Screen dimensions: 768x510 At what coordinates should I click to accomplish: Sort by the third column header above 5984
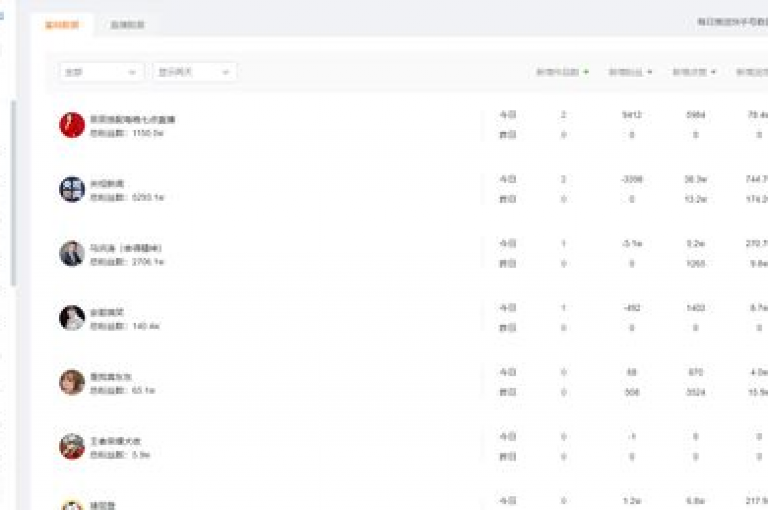[x=694, y=72]
